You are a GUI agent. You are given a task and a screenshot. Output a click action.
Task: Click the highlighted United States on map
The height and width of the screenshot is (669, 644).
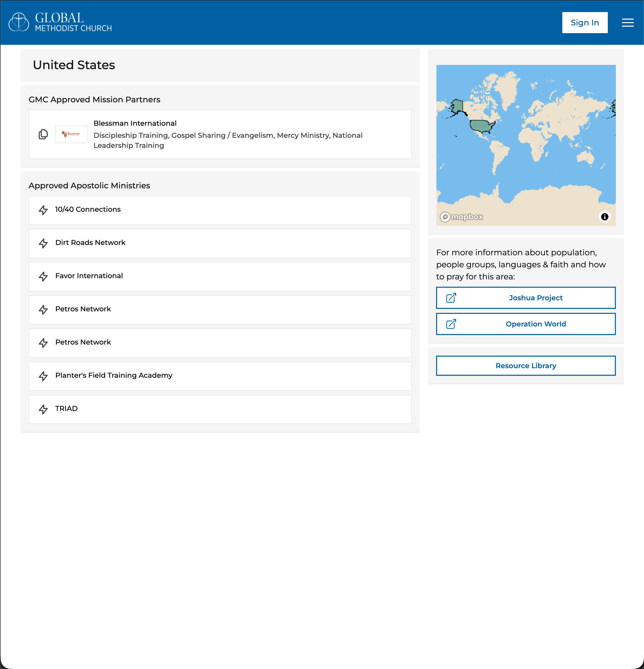(481, 126)
